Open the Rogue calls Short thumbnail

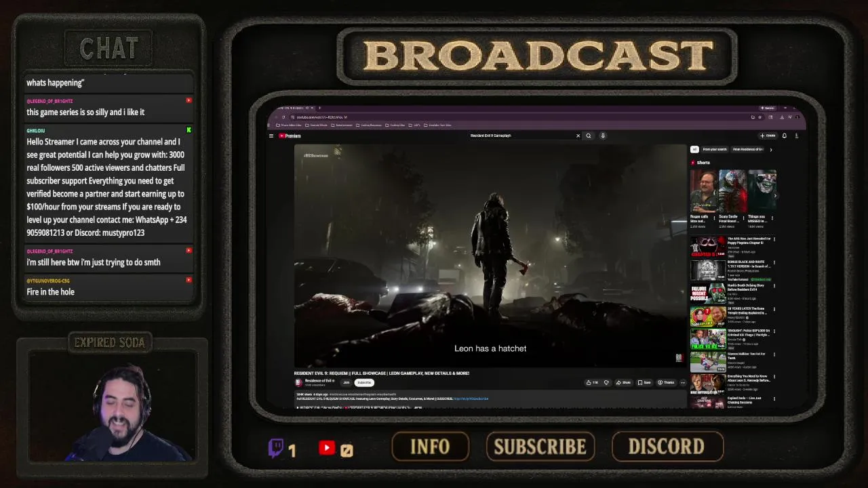pos(704,191)
